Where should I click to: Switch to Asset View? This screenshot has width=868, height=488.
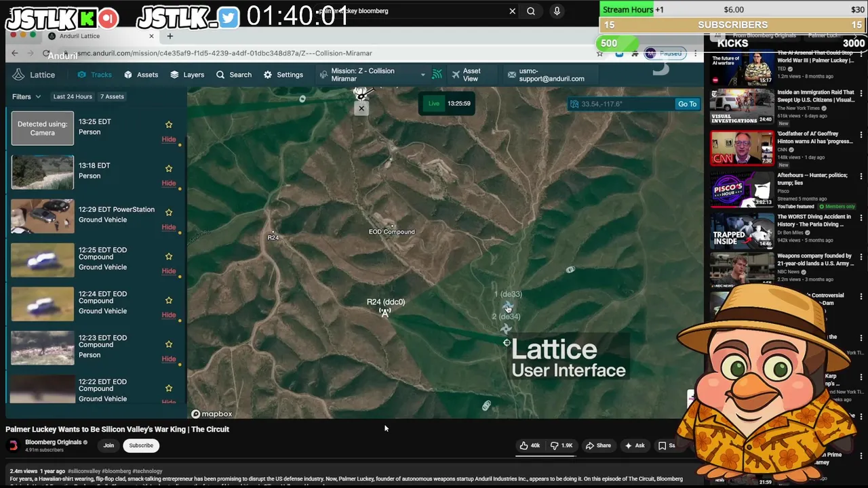(x=466, y=75)
